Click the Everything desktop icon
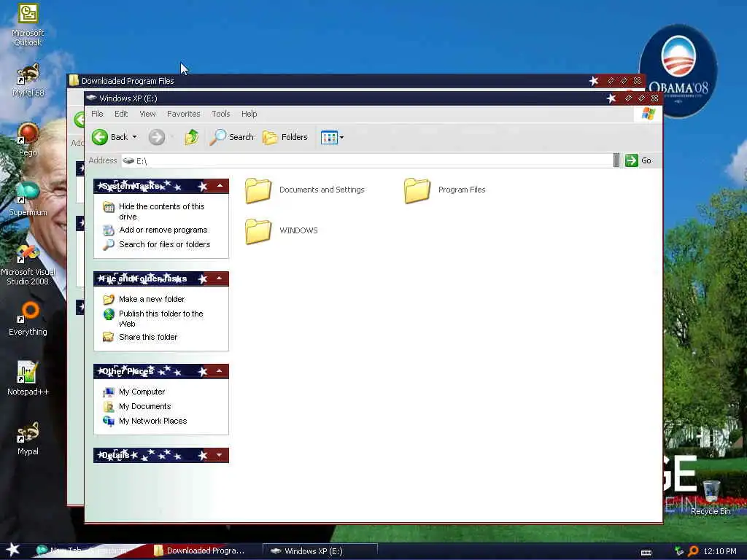This screenshot has height=560, width=747. point(28,318)
